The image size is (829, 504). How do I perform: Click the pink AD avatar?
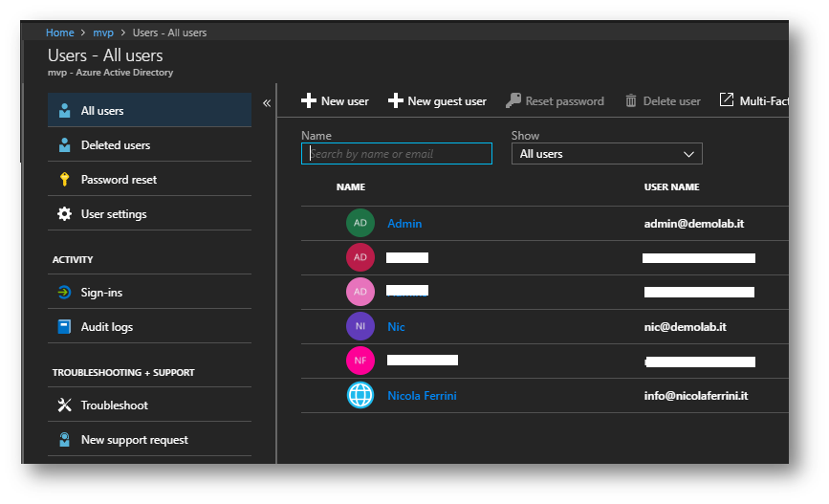coord(360,292)
